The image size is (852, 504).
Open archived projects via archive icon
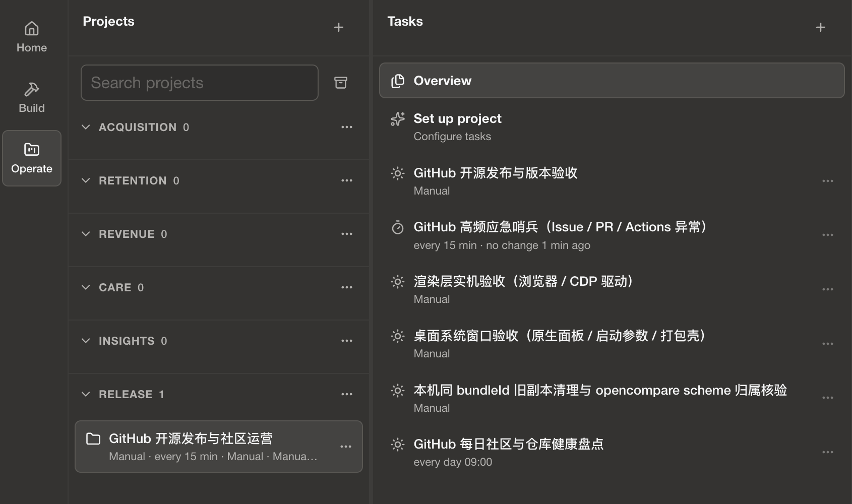pos(341,83)
